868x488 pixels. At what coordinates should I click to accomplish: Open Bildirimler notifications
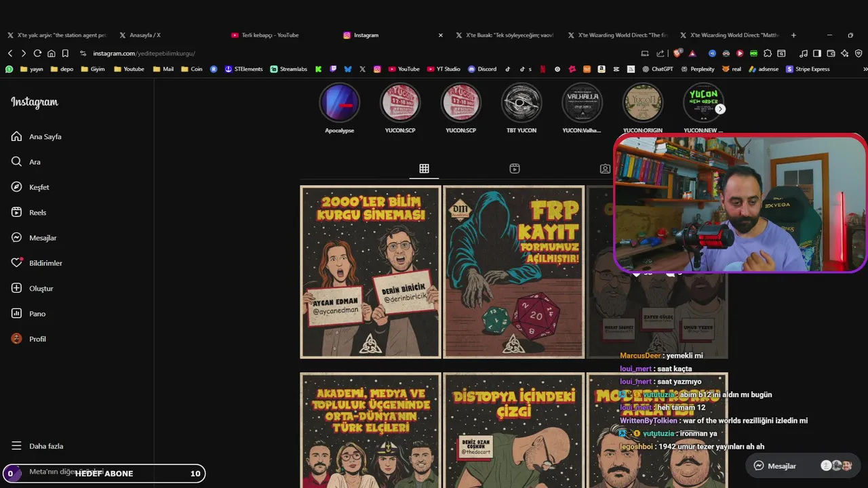[x=37, y=263]
